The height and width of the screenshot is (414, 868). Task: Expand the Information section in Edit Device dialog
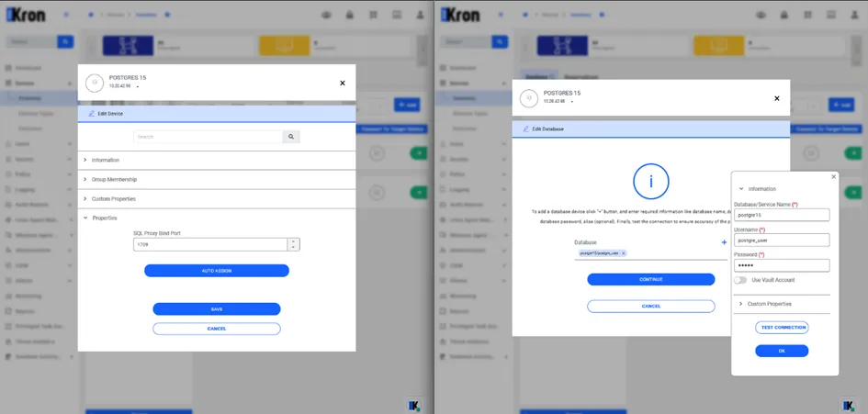coord(217,160)
